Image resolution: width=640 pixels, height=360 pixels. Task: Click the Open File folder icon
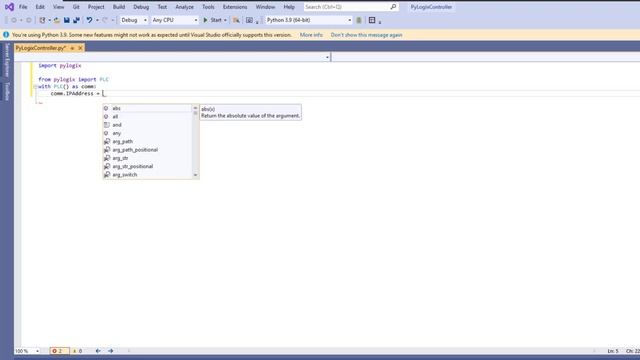coord(57,20)
